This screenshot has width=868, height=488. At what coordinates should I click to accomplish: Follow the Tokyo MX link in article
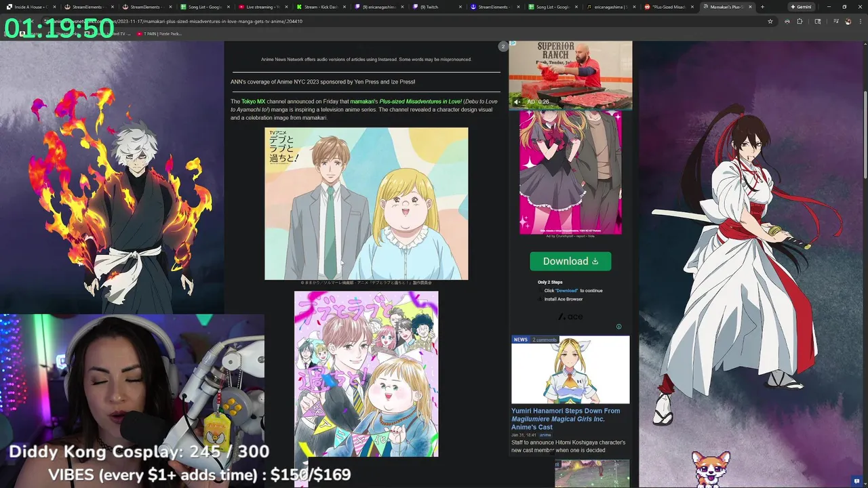point(253,102)
